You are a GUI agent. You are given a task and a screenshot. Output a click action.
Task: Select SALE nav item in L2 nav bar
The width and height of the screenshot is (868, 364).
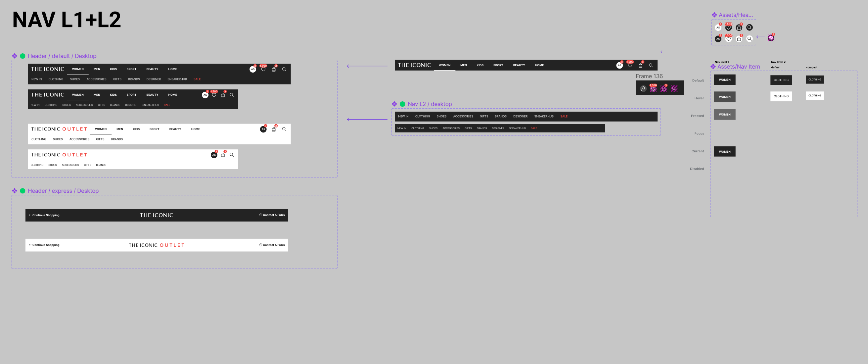point(564,116)
